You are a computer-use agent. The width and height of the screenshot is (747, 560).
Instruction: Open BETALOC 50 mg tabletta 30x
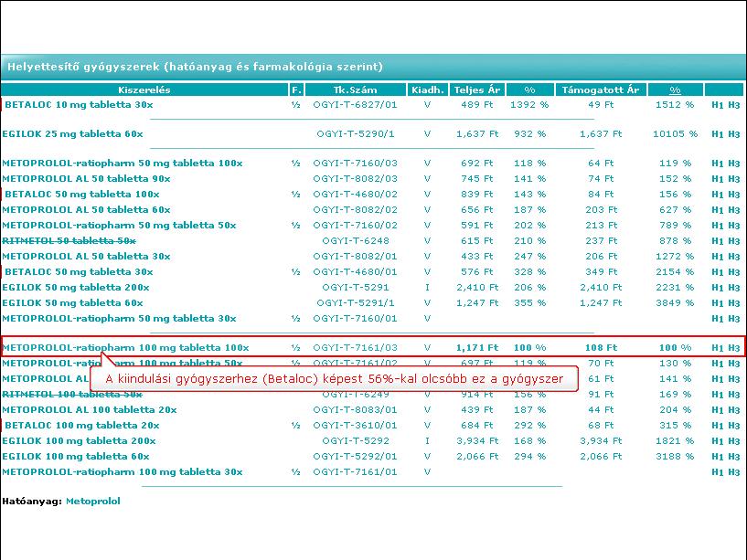point(79,272)
